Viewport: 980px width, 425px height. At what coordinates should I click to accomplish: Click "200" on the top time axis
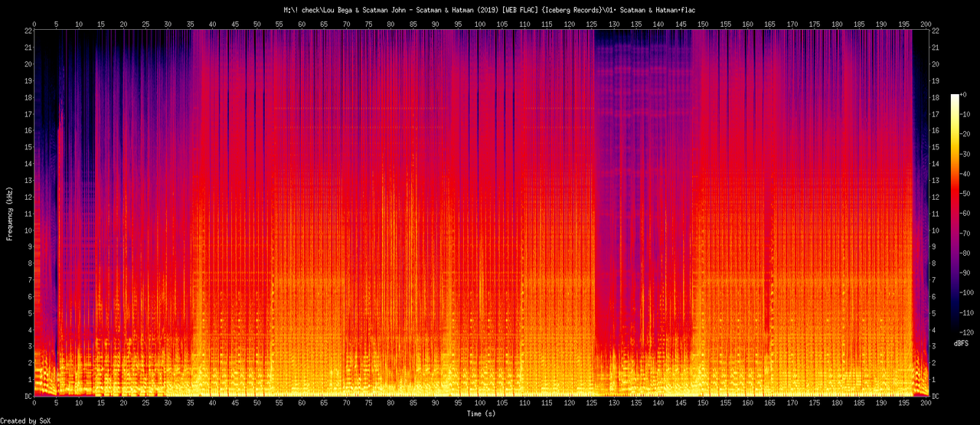(x=926, y=25)
